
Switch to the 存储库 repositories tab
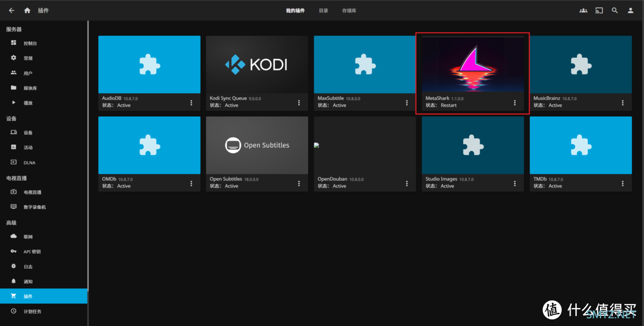[x=349, y=11]
